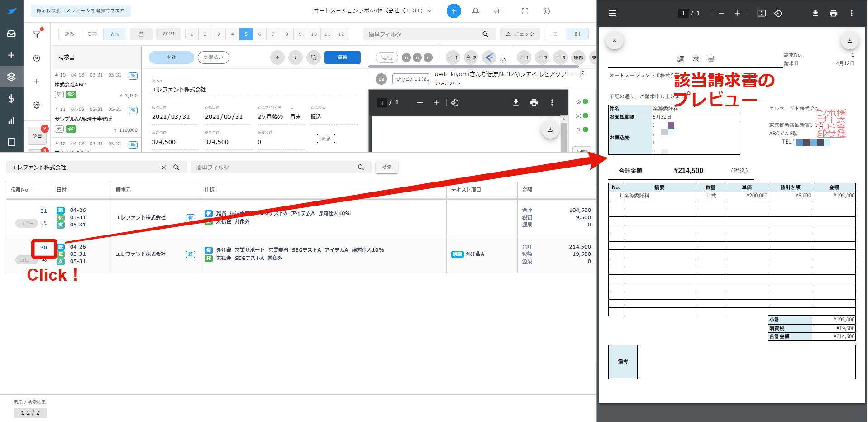Print from embedded PDF toolbar
Screen dimensions: 868x422
(x=534, y=102)
